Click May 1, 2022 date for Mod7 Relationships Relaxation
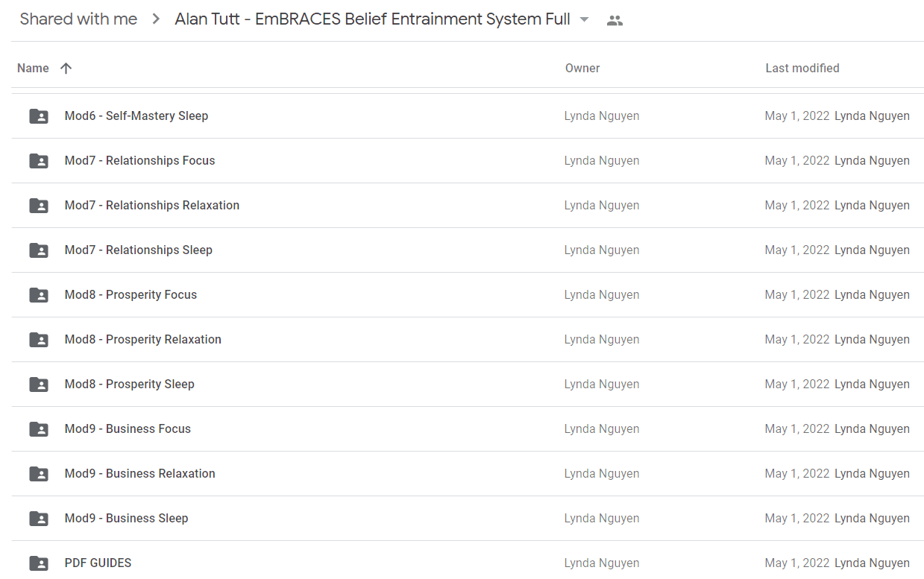924x579 pixels. coord(797,206)
